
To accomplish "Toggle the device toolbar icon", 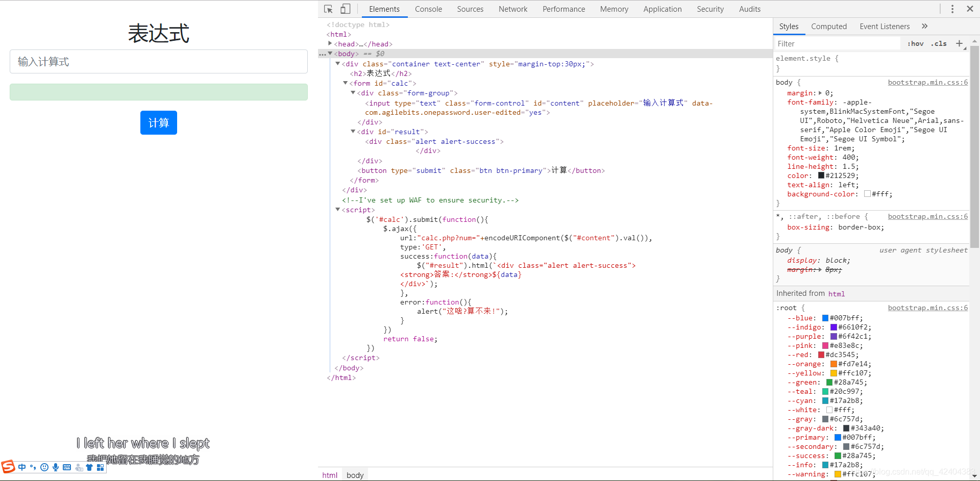I will pyautogui.click(x=346, y=9).
